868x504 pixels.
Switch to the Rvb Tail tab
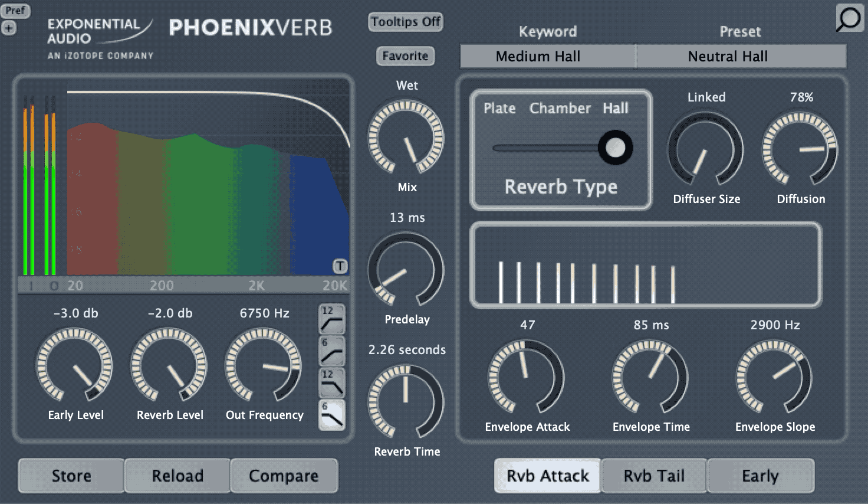[x=654, y=476]
